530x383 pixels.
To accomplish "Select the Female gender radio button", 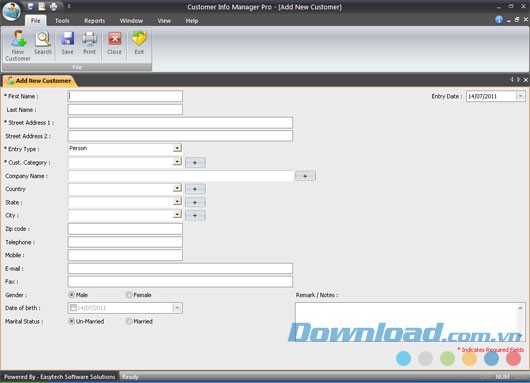I will coord(129,295).
